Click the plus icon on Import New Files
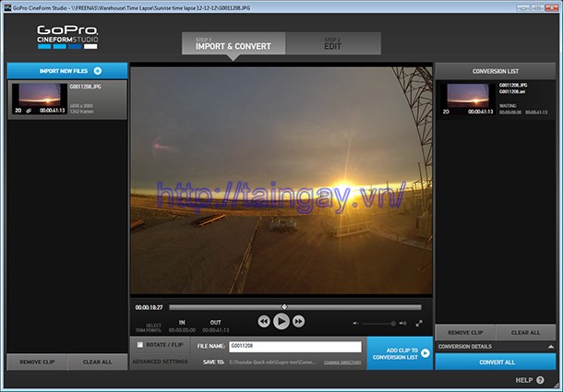Viewport: 563px width, 392px height. pyautogui.click(x=98, y=70)
